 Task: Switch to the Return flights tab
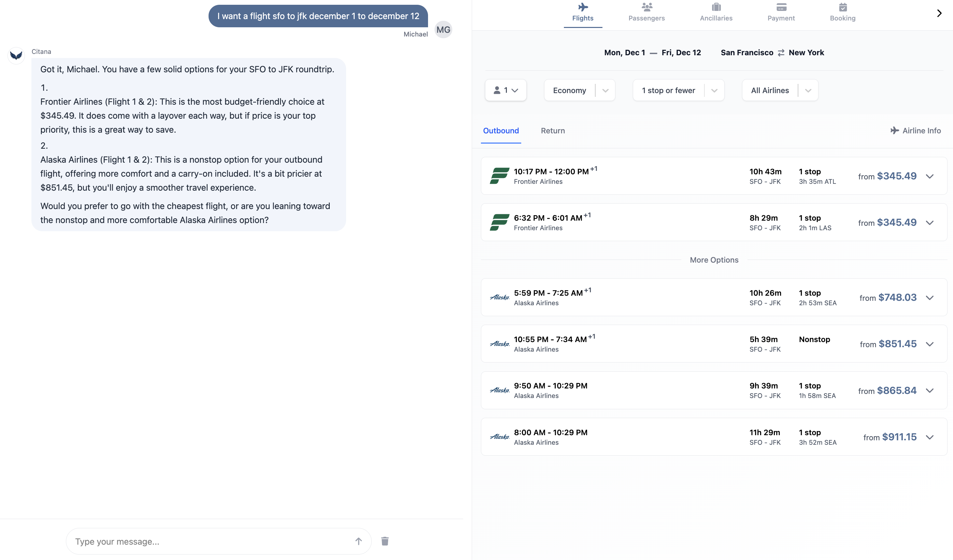[x=553, y=131]
